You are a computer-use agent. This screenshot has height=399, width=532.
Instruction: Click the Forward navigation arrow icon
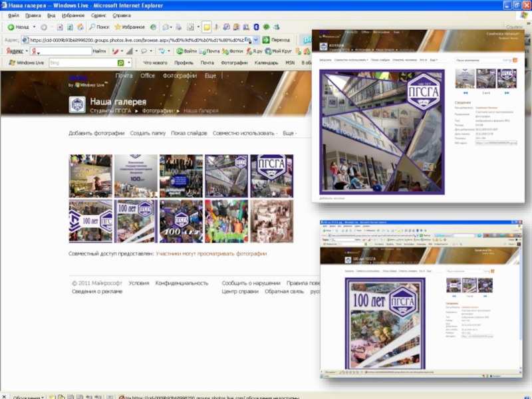(44, 27)
